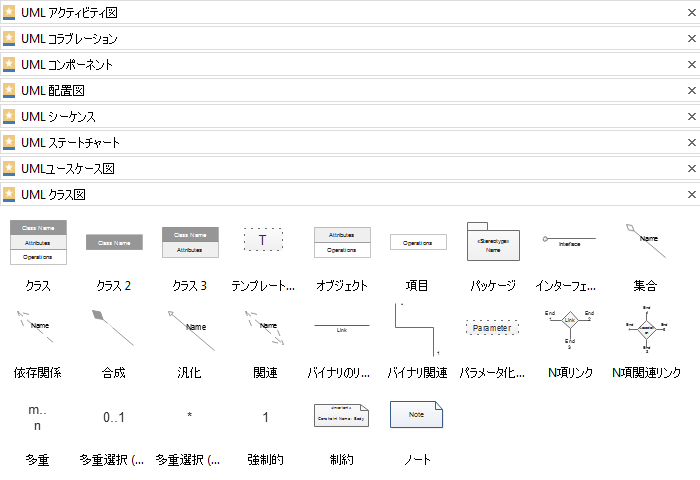Expand the UML シーケンス library
This screenshot has height=480, width=700.
pyautogui.click(x=350, y=116)
